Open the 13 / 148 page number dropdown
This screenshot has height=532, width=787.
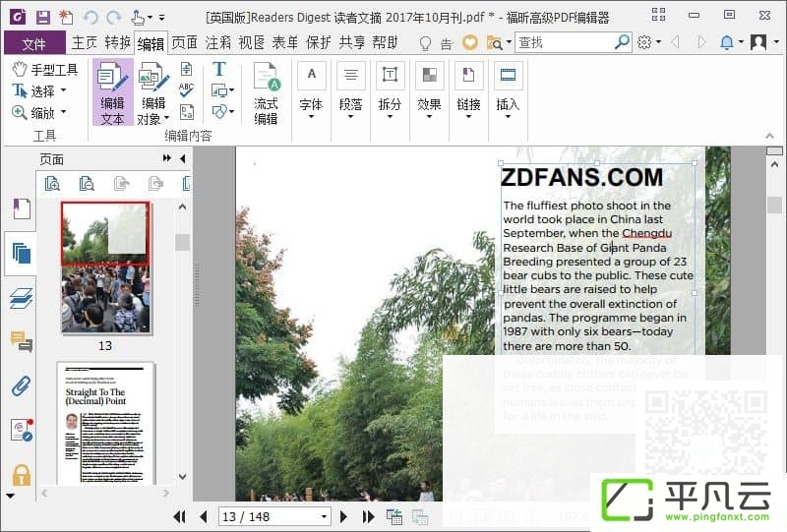[325, 516]
